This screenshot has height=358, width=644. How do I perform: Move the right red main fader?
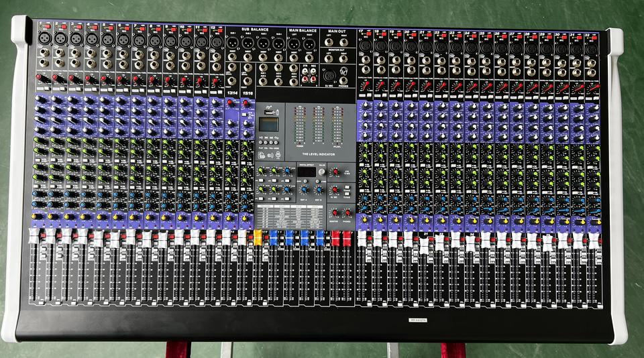347,239
